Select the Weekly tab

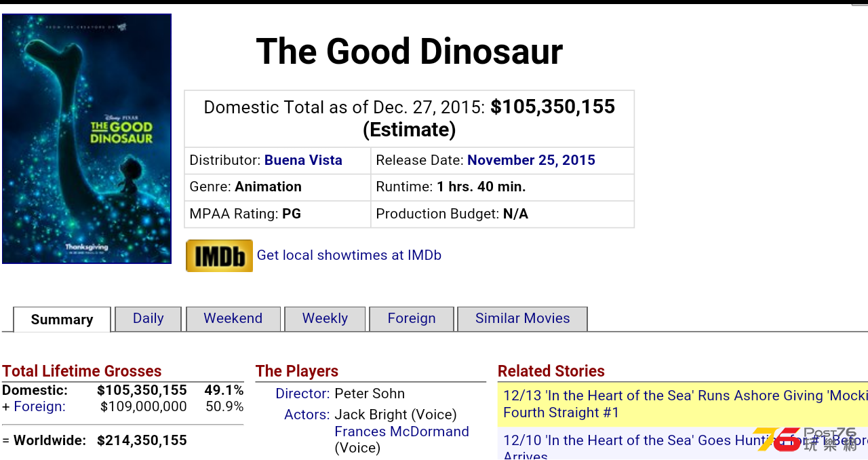coord(325,319)
